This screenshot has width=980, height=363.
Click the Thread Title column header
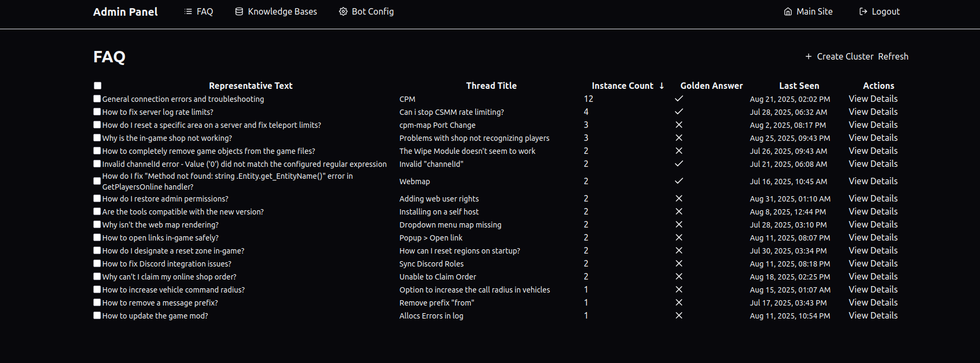(491, 86)
